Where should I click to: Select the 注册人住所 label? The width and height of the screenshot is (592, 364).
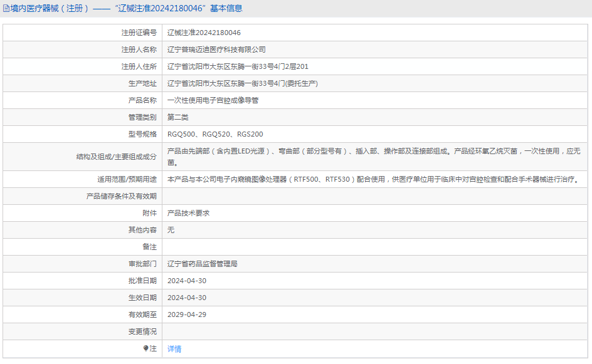139,67
